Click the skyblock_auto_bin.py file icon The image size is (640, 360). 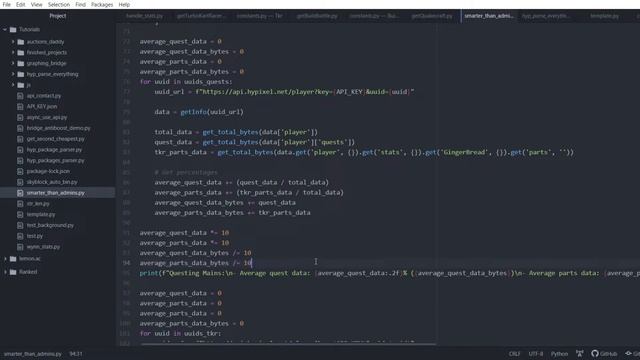coord(20,182)
